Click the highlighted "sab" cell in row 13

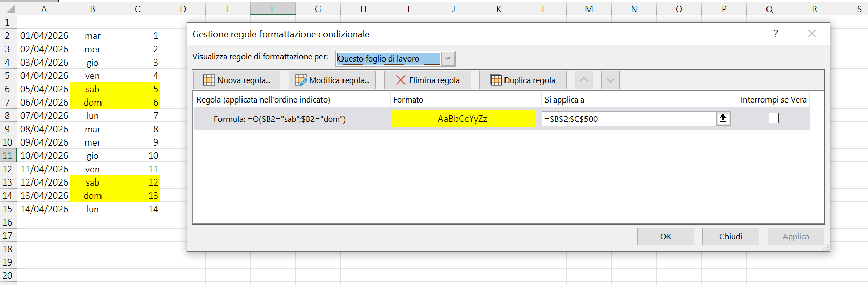tap(92, 182)
